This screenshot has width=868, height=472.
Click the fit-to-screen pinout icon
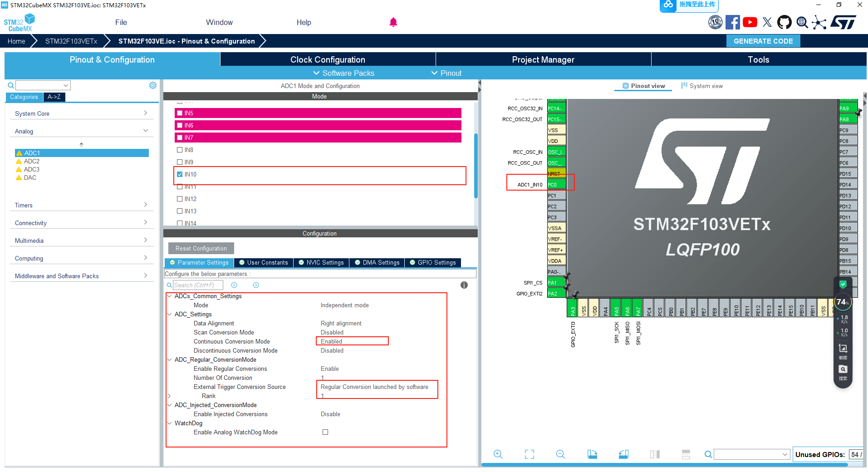click(x=529, y=454)
